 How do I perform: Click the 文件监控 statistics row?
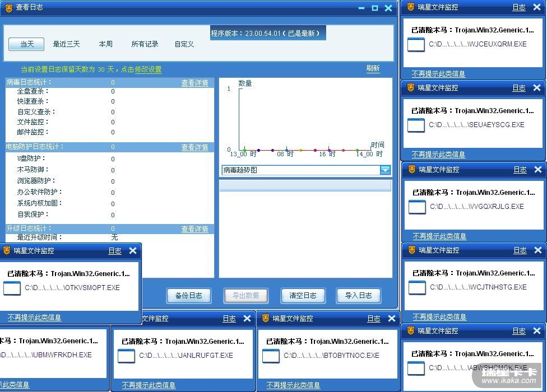tap(109, 122)
